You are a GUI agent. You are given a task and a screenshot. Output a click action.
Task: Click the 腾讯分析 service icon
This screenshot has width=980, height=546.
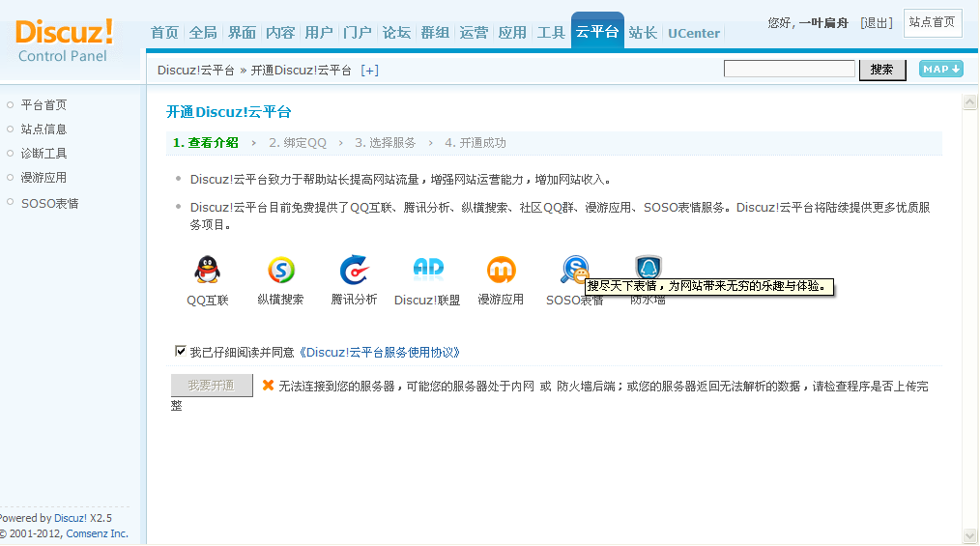click(355, 270)
